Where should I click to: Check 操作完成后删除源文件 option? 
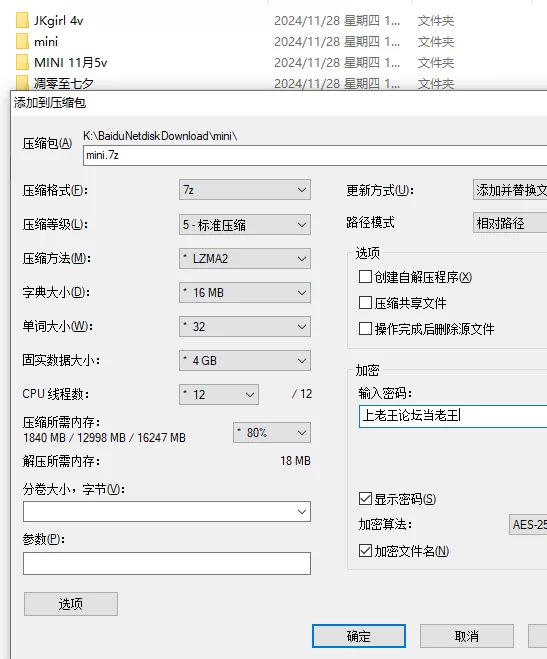click(x=365, y=329)
